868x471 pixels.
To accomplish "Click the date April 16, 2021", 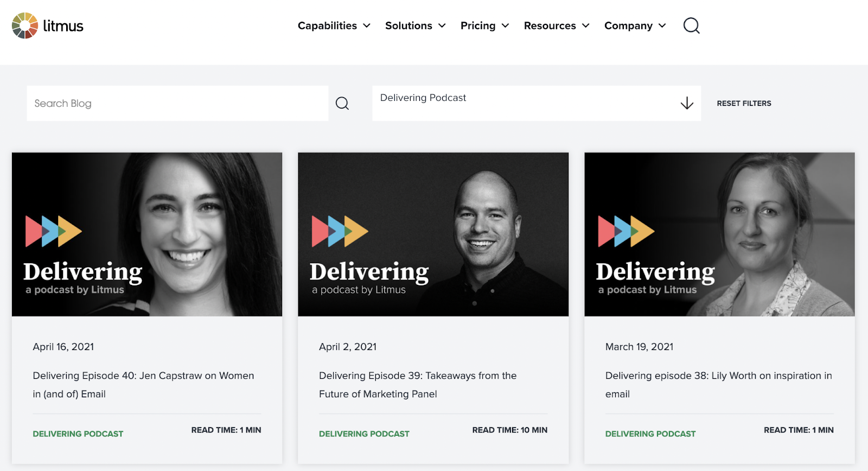I will coord(63,347).
